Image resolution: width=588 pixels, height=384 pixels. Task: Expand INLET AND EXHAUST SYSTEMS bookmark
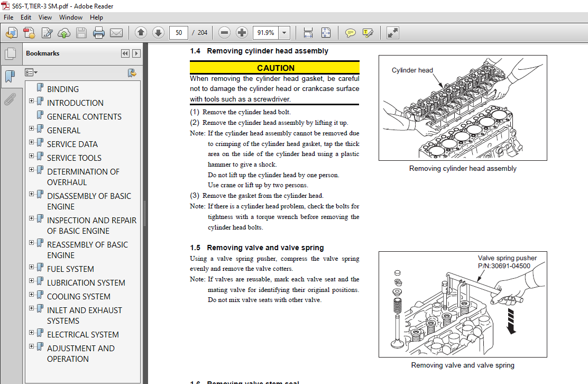(32, 308)
